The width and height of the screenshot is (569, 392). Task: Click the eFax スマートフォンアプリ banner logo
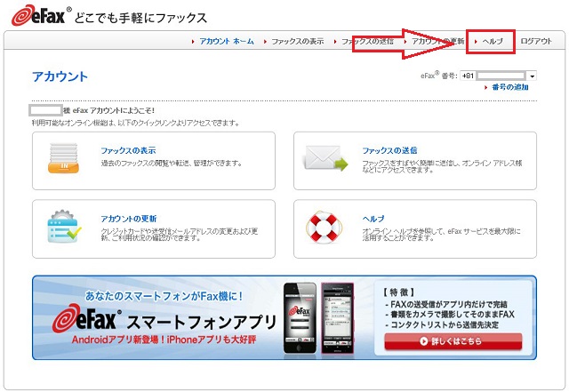(164, 321)
